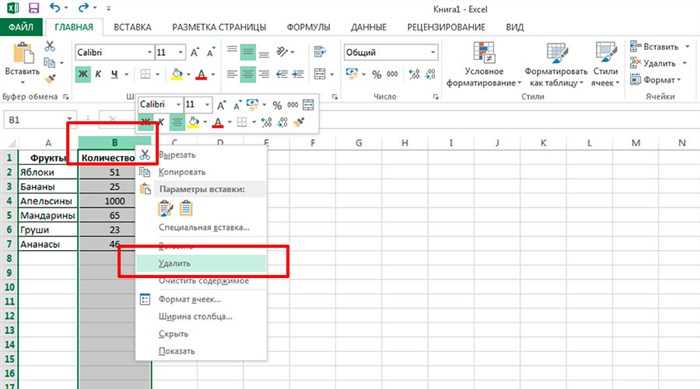
Task: Expand the ribbon's font size 11 dropdown
Action: pyautogui.click(x=180, y=53)
